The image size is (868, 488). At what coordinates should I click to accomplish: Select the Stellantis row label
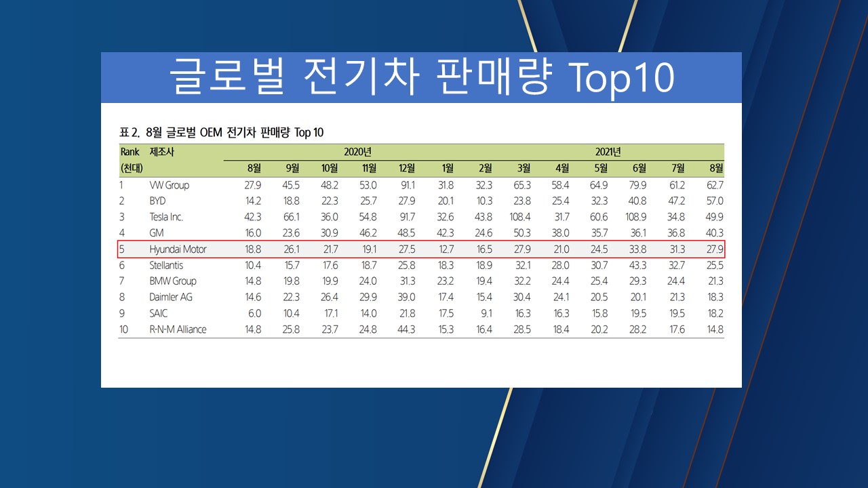166,265
